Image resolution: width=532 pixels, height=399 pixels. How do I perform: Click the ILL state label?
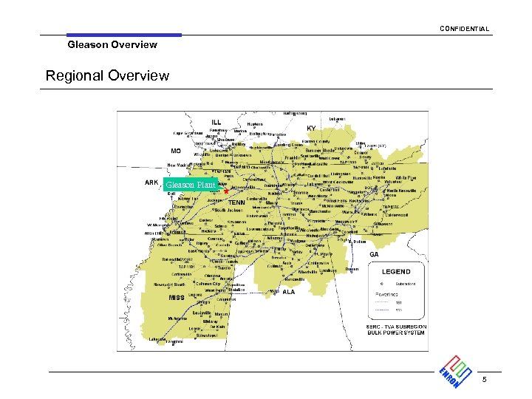pos(216,122)
